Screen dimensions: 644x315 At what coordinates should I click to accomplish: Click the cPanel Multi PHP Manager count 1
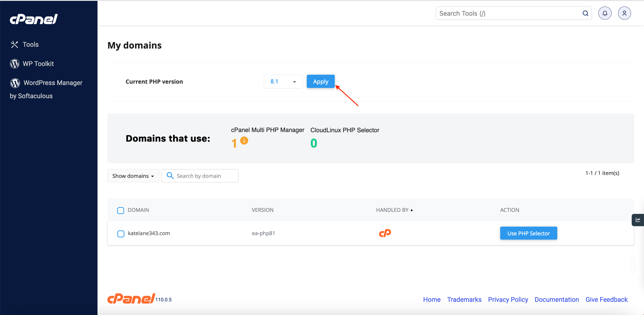click(x=234, y=143)
